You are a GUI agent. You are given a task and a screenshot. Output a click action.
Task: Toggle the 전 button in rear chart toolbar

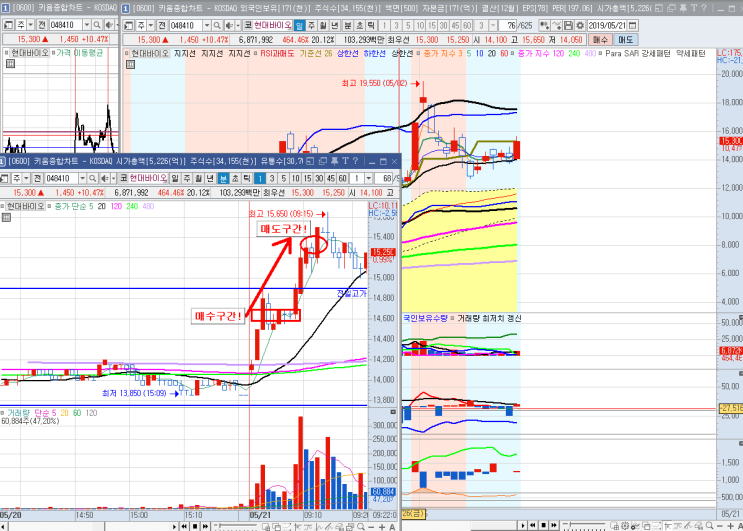pyautogui.click(x=162, y=25)
